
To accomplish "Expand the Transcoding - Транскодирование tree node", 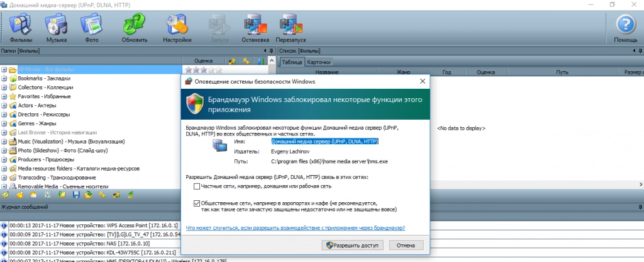I will coord(4,178).
